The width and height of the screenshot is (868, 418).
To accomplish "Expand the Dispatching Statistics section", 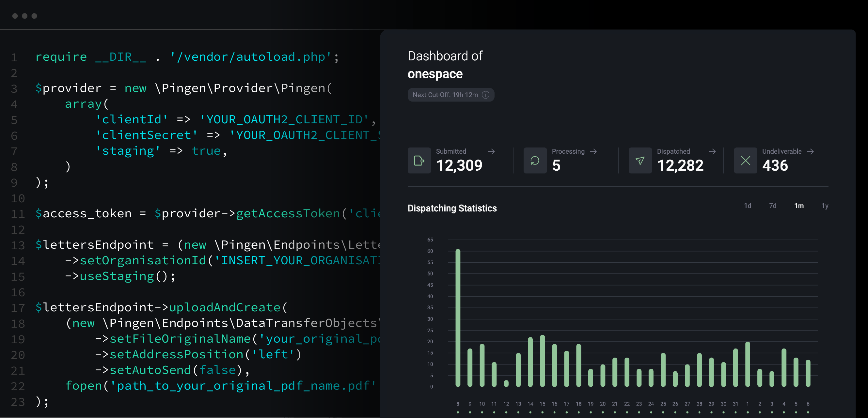I will click(452, 208).
